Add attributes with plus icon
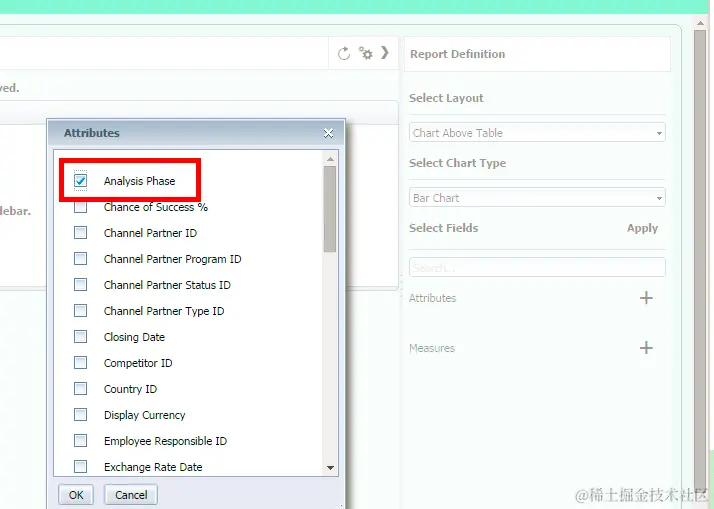Image resolution: width=714 pixels, height=509 pixels. (646, 298)
